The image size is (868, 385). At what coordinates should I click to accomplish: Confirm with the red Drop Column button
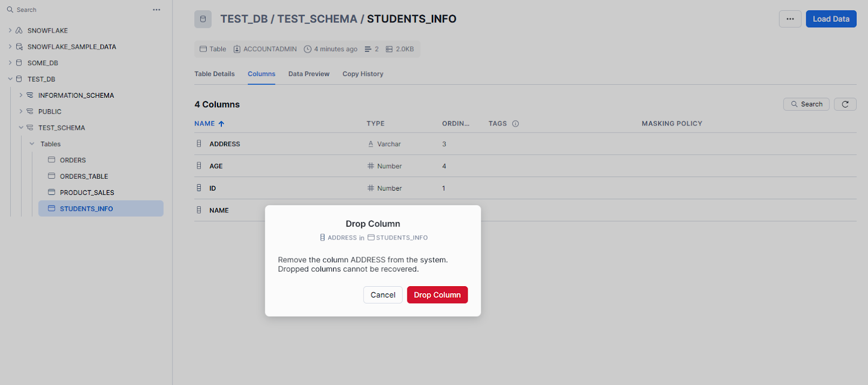437,295
